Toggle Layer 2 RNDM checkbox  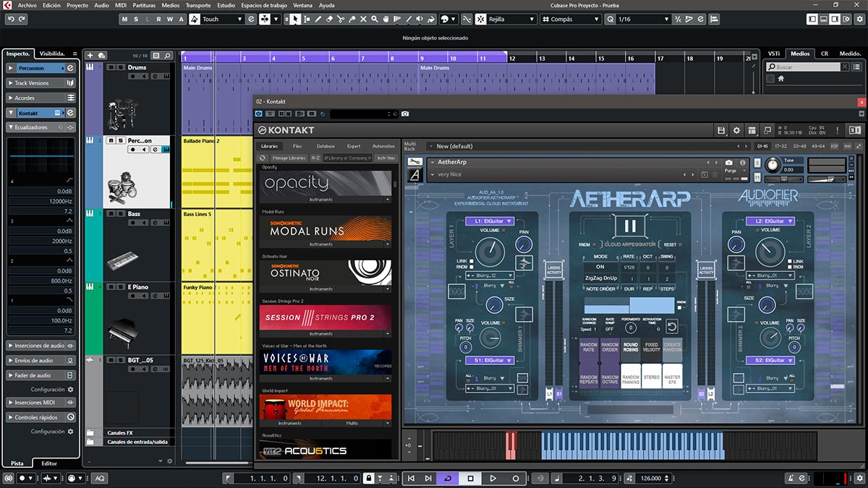(x=790, y=267)
